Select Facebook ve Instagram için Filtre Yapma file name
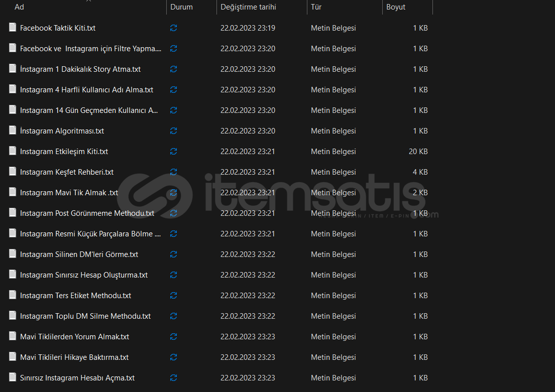The image size is (555, 392). pyautogui.click(x=90, y=49)
